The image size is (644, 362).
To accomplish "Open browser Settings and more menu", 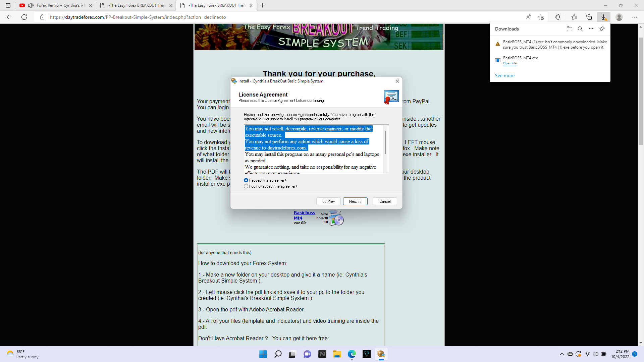I will point(634,17).
